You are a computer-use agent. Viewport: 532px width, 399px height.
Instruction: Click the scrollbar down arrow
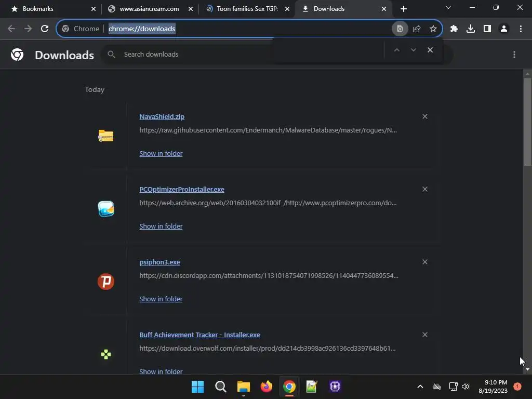click(x=527, y=369)
